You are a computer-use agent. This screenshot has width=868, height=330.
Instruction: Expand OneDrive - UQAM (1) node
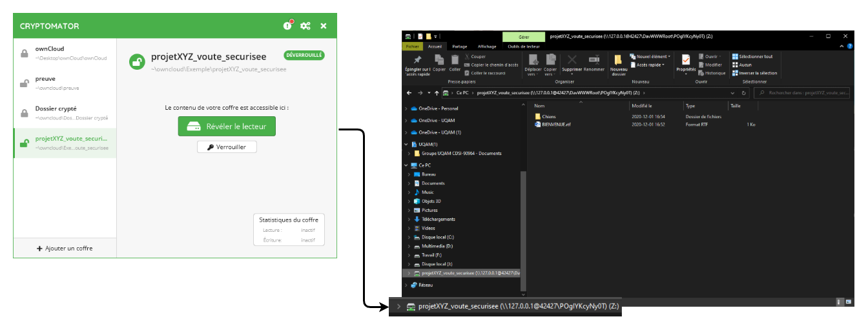406,132
